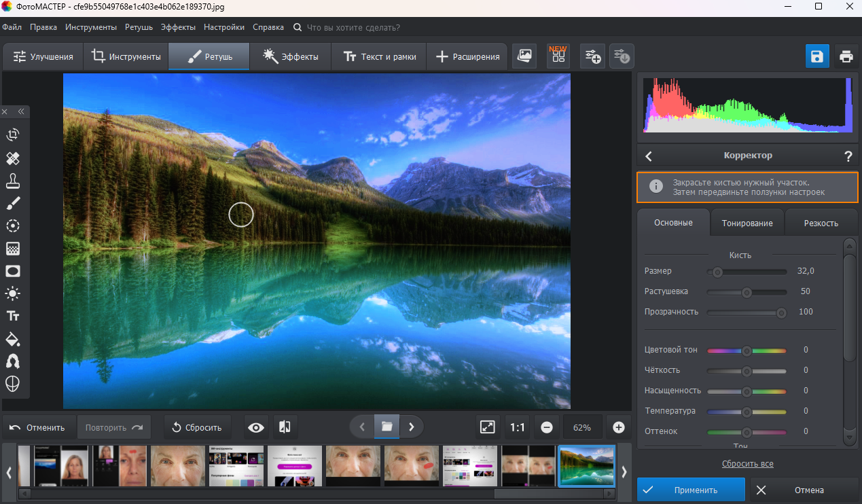Switch to the Улучшения tab
Image resolution: width=862 pixels, height=504 pixels.
(43, 56)
